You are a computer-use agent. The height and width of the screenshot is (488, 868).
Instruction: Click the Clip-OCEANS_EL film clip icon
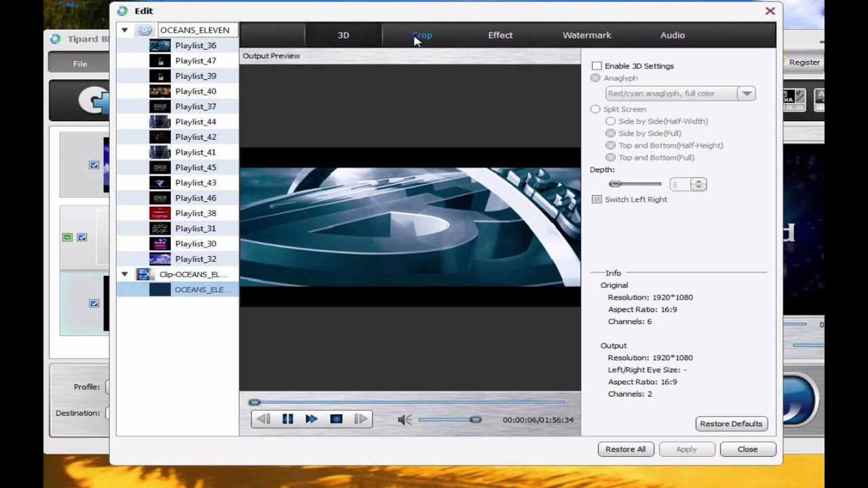coord(144,274)
